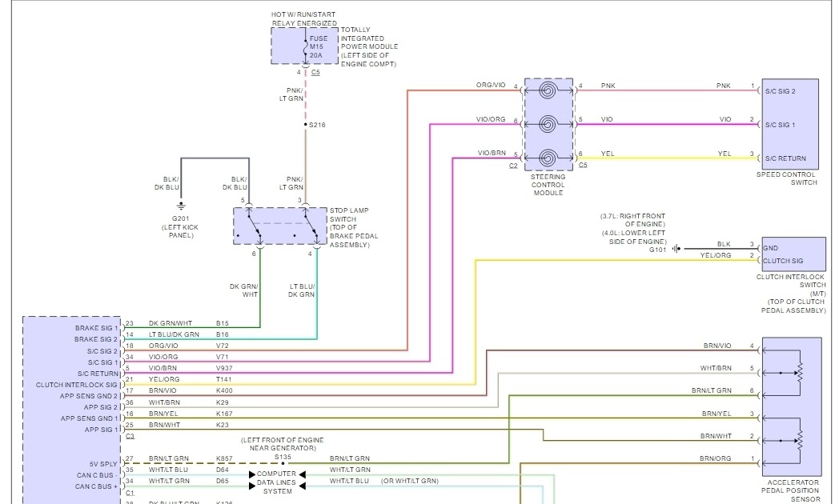Viewport: 839px width, 504px height.
Task: Select the S216 splice label
Action: (x=317, y=125)
